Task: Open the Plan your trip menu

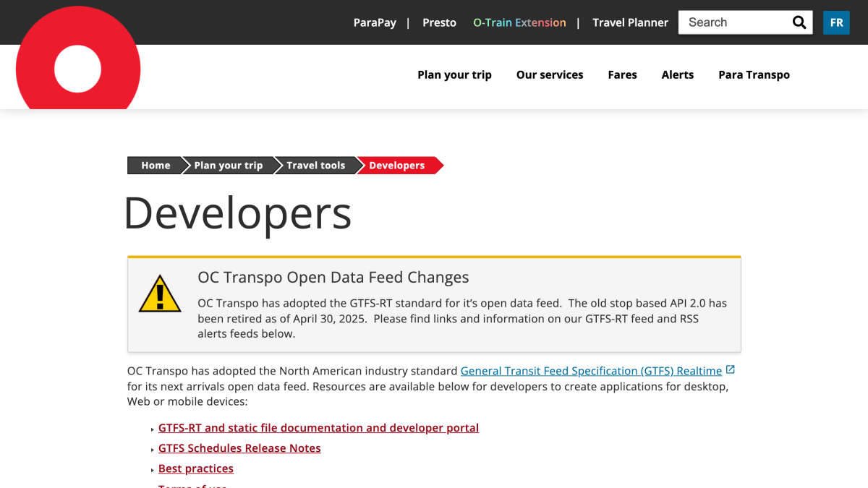Action: pyautogui.click(x=454, y=74)
